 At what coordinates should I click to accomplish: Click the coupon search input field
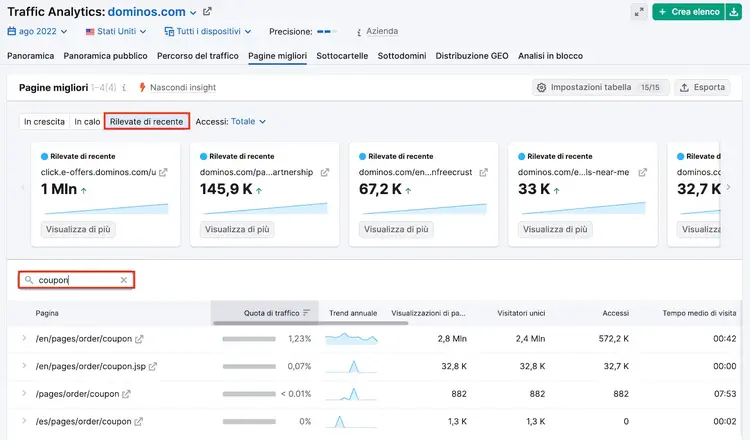pyautogui.click(x=77, y=280)
